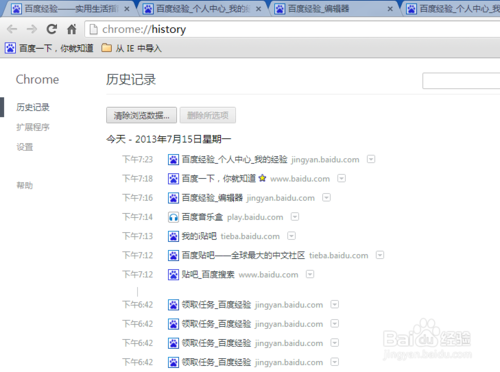Expand the dropdown beside www.baidu.com at 下午7:18
500x372 pixels.
coord(341,178)
